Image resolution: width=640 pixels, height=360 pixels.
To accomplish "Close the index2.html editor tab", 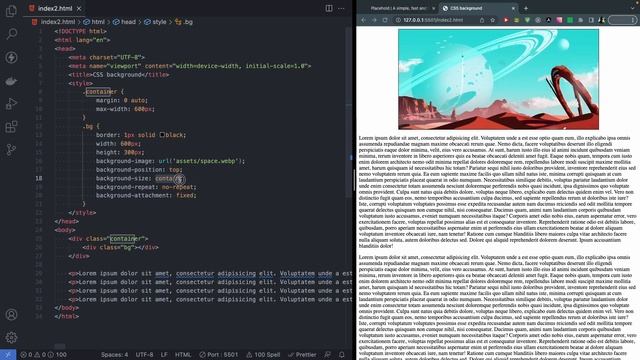I will pyautogui.click(x=79, y=9).
